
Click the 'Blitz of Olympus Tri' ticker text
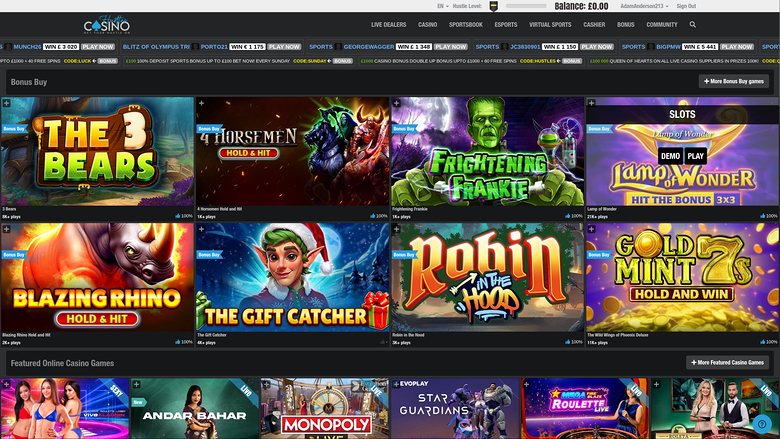point(156,47)
